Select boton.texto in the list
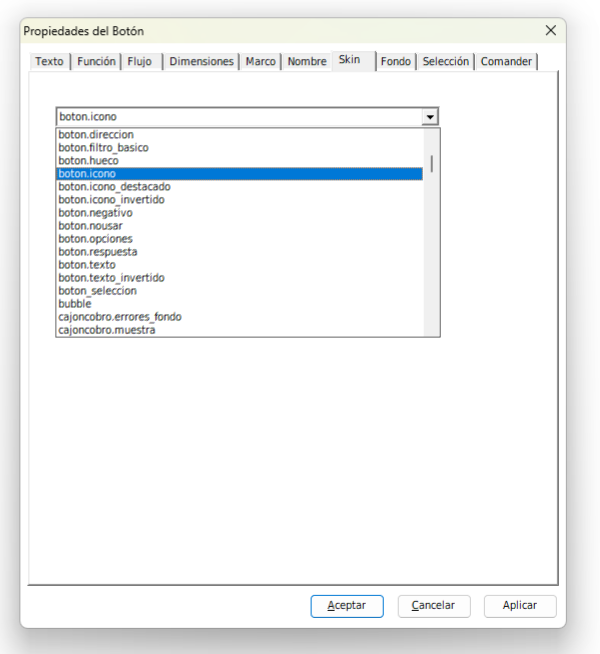The height and width of the screenshot is (654, 600). click(x=240, y=265)
